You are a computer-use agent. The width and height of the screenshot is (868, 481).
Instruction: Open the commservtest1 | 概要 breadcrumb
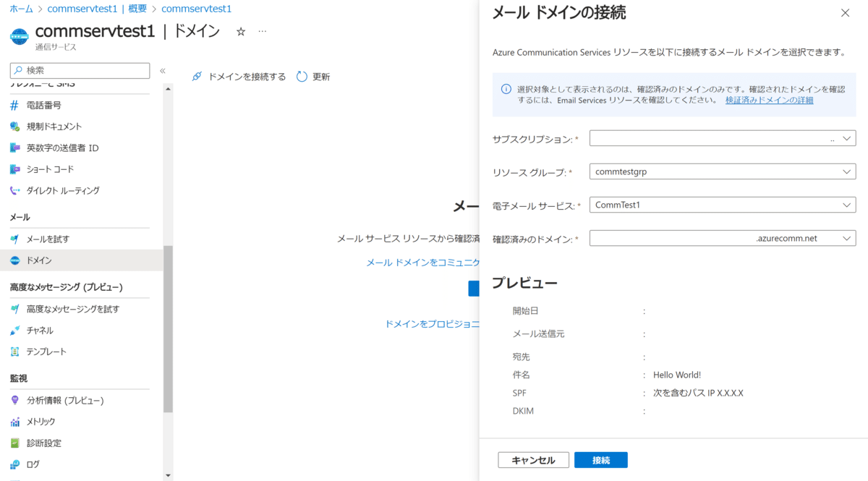tap(97, 9)
